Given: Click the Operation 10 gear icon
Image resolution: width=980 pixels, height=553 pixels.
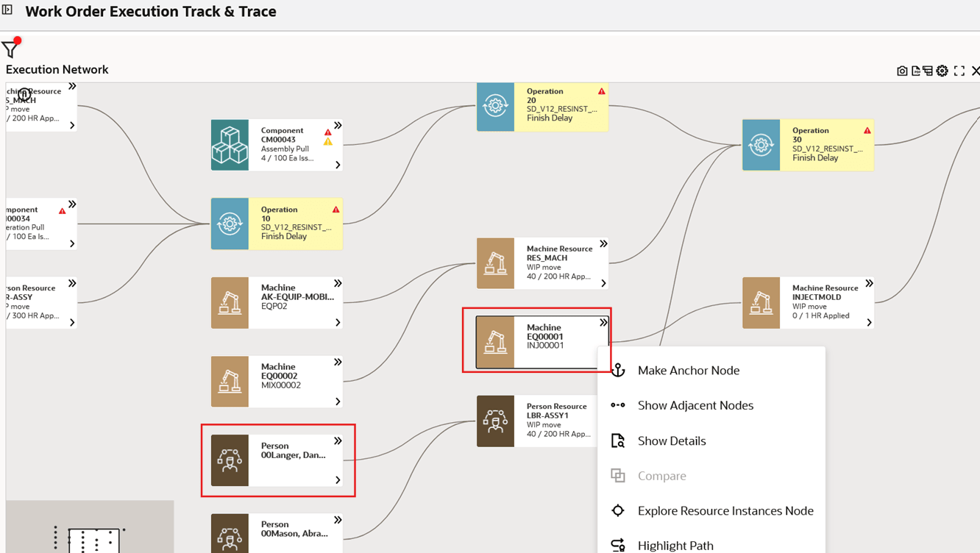Looking at the screenshot, I should pyautogui.click(x=230, y=224).
